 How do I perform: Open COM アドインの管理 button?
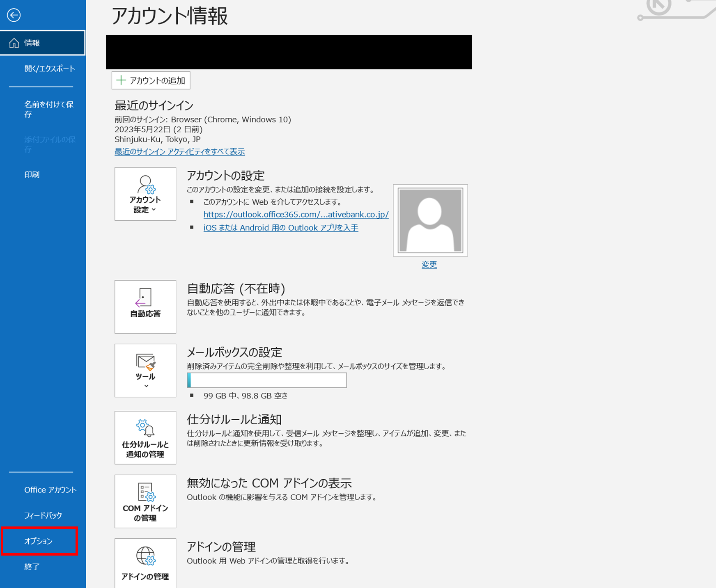[145, 501]
